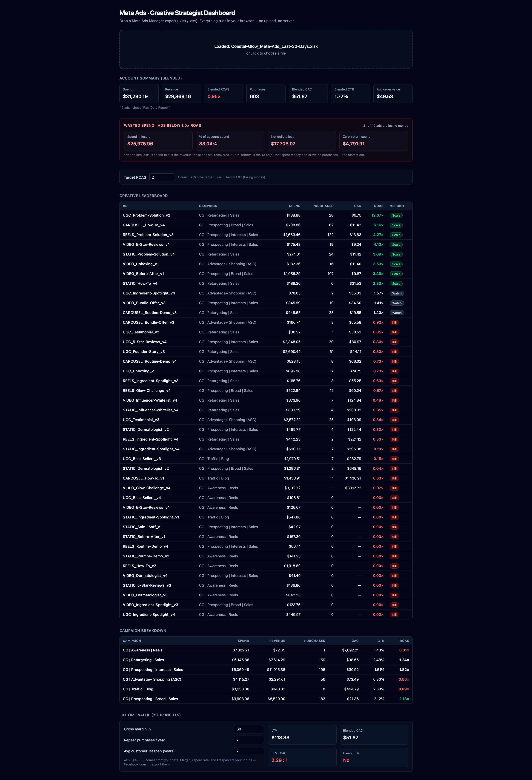Select the REELS_Problem-Solution_v3 ad row name
The width and height of the screenshot is (532, 780).
click(148, 235)
